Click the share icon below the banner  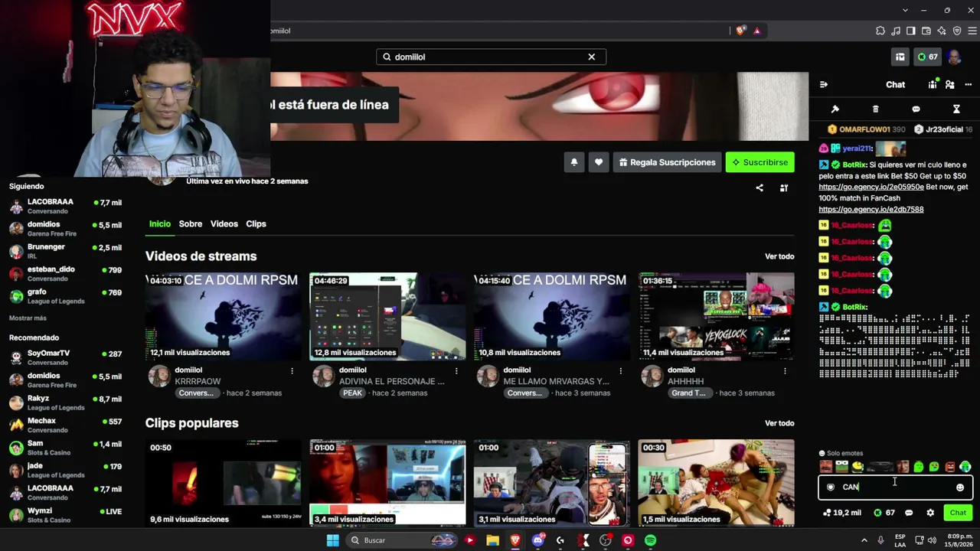[x=759, y=188]
